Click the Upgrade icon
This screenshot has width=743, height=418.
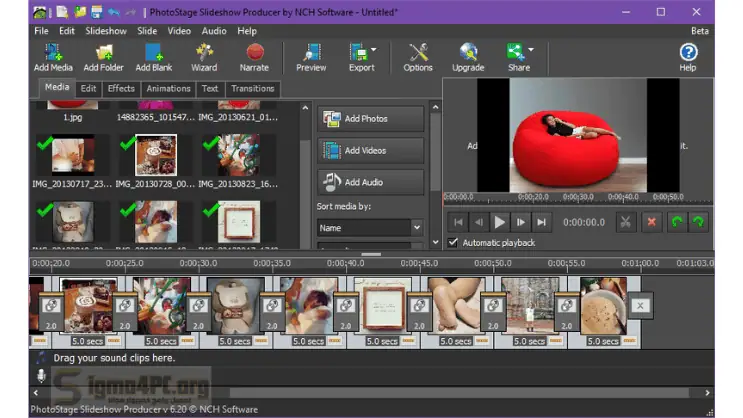pos(468,54)
